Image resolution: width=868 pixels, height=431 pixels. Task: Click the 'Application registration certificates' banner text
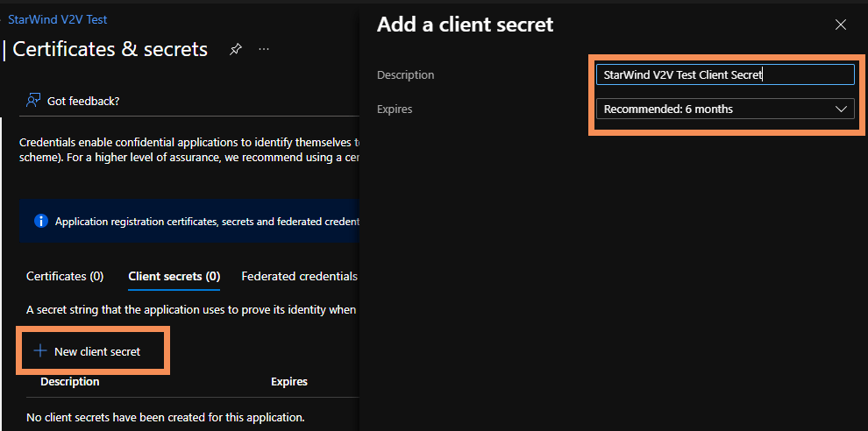click(208, 222)
